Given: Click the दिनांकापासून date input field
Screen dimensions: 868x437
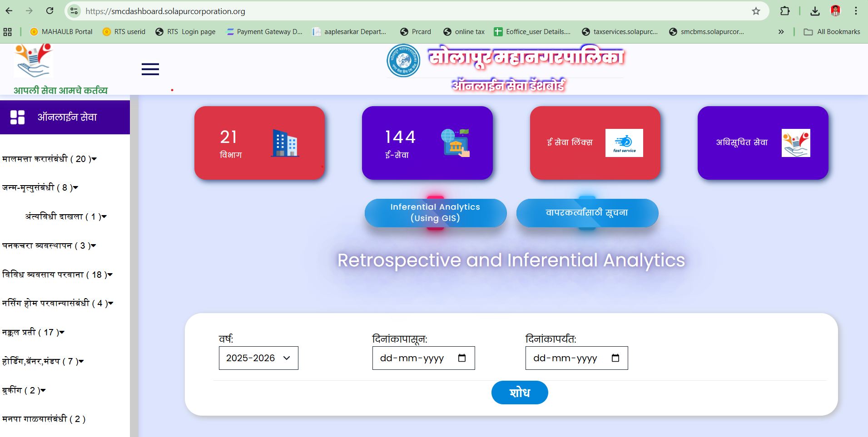Looking at the screenshot, I should [412, 358].
